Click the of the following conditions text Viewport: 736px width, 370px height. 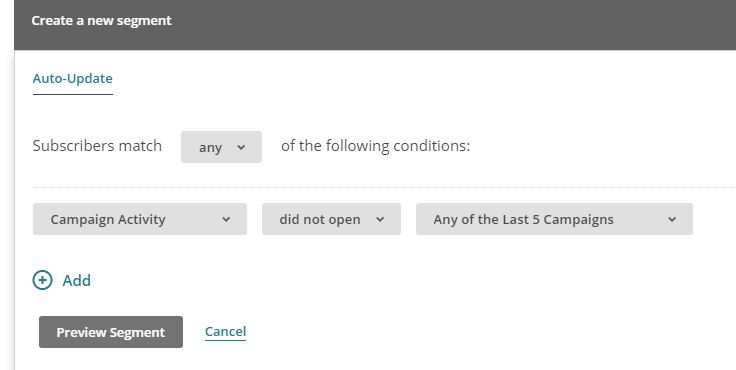point(376,146)
